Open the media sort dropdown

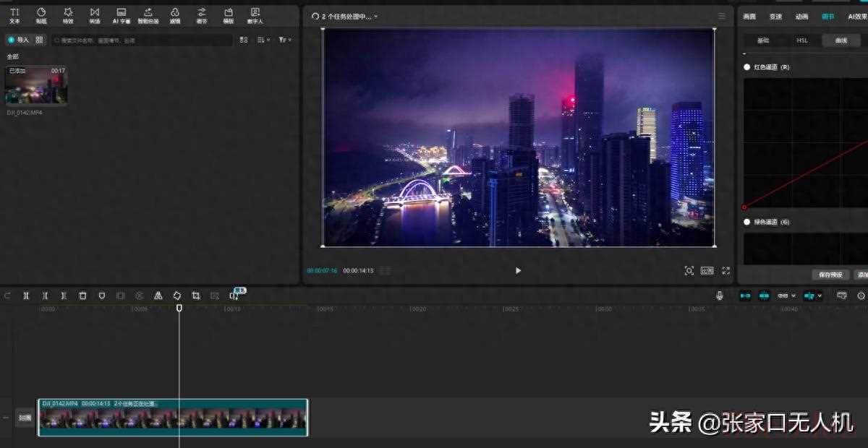click(x=263, y=40)
